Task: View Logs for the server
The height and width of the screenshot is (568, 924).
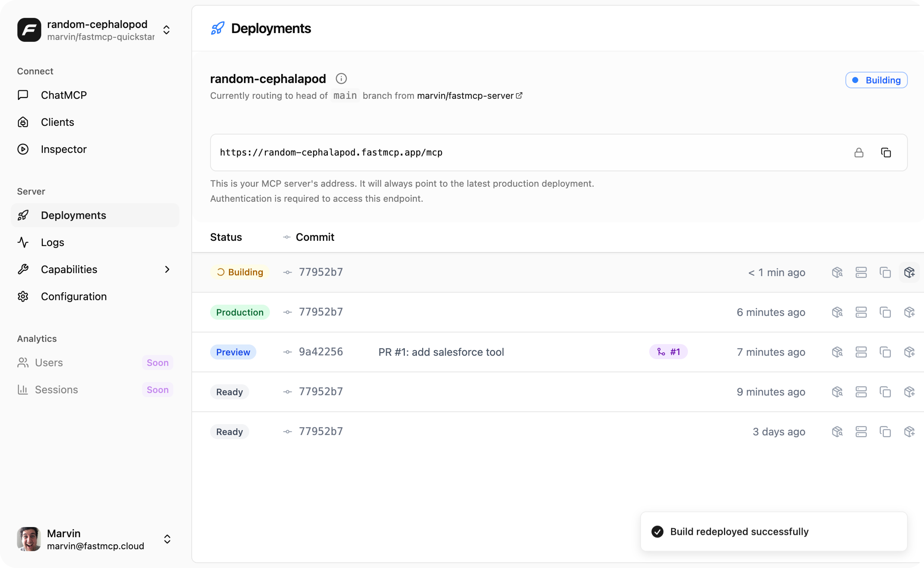Action: click(52, 242)
